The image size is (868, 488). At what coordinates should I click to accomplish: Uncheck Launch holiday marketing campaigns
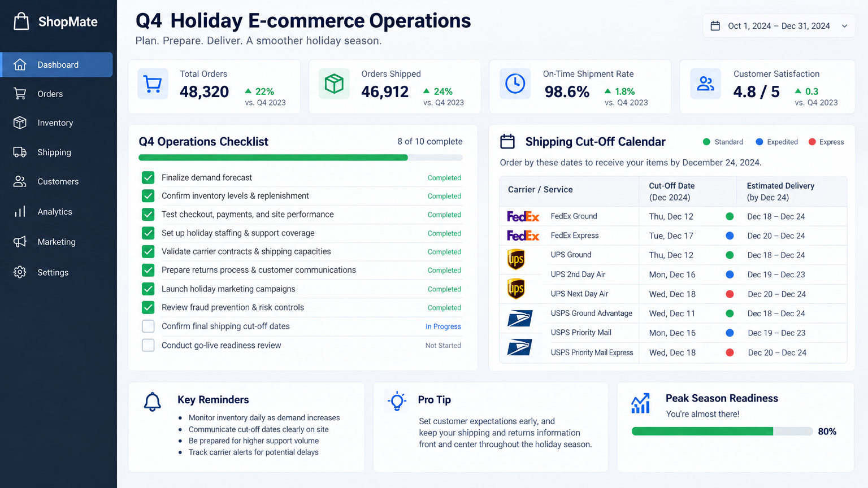tap(148, 289)
